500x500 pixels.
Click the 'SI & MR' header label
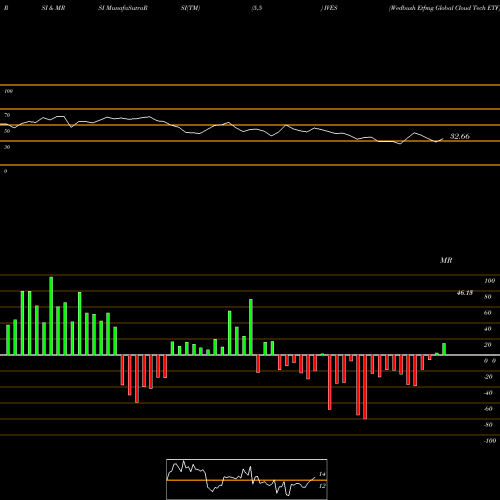53,8
